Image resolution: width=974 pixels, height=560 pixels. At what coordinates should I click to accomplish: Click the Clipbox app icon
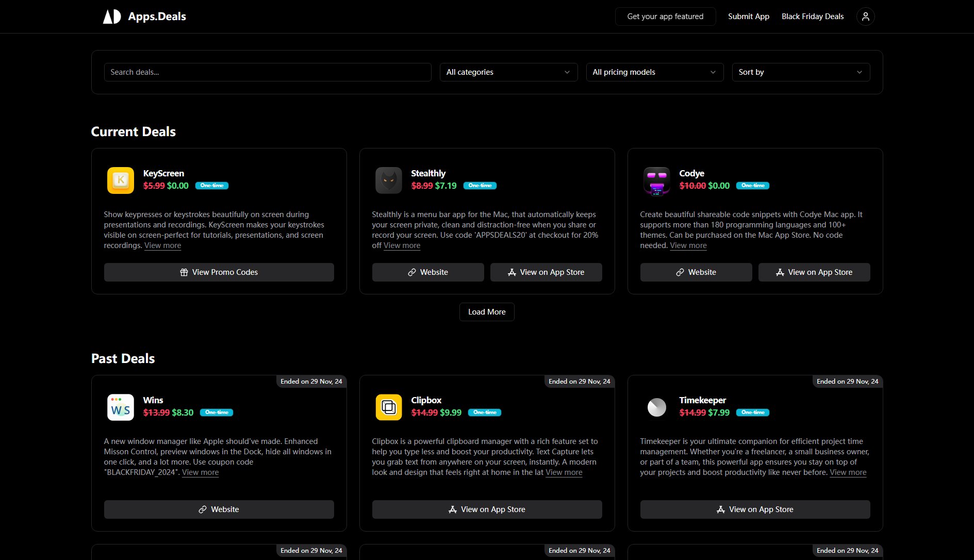[x=388, y=407]
